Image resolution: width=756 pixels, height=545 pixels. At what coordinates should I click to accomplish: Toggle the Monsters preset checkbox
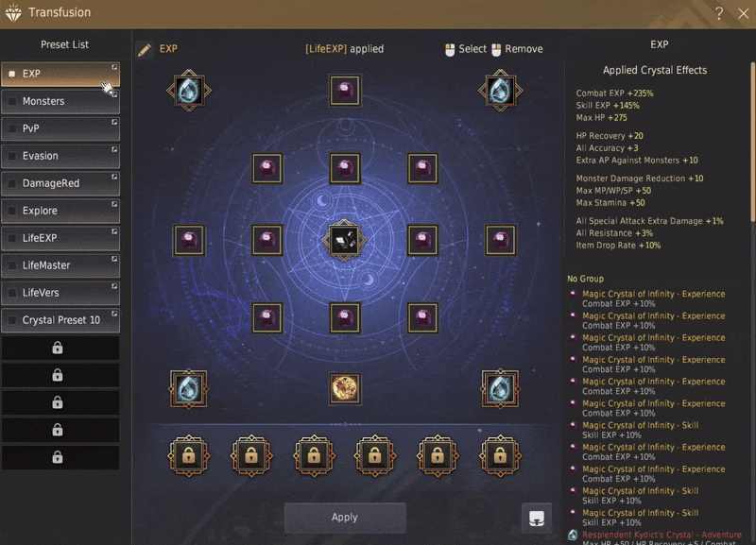pyautogui.click(x=12, y=101)
